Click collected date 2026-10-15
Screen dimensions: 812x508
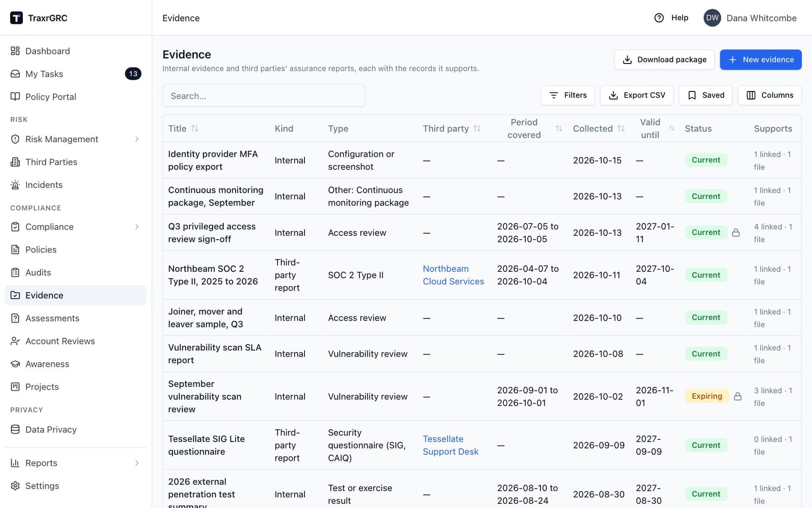click(x=597, y=160)
